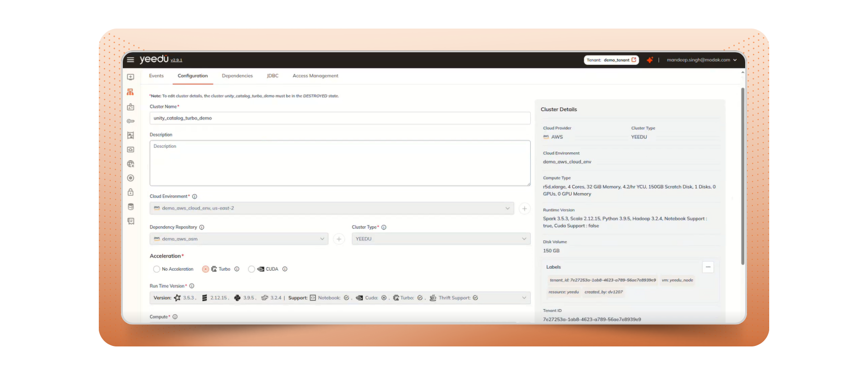Open the database cylinder sidebar icon
Image resolution: width=868 pixels, height=375 pixels.
coord(131,207)
